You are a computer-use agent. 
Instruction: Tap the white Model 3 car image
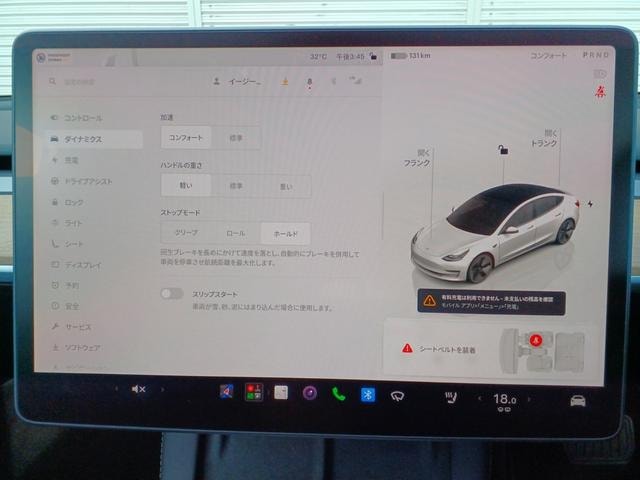pyautogui.click(x=495, y=233)
